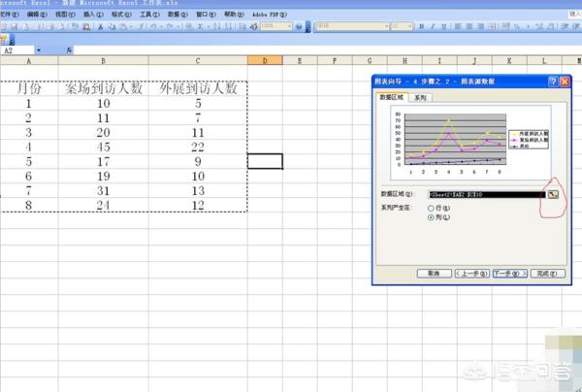
Task: Click the 数据区域 range input field
Action: coord(485,194)
